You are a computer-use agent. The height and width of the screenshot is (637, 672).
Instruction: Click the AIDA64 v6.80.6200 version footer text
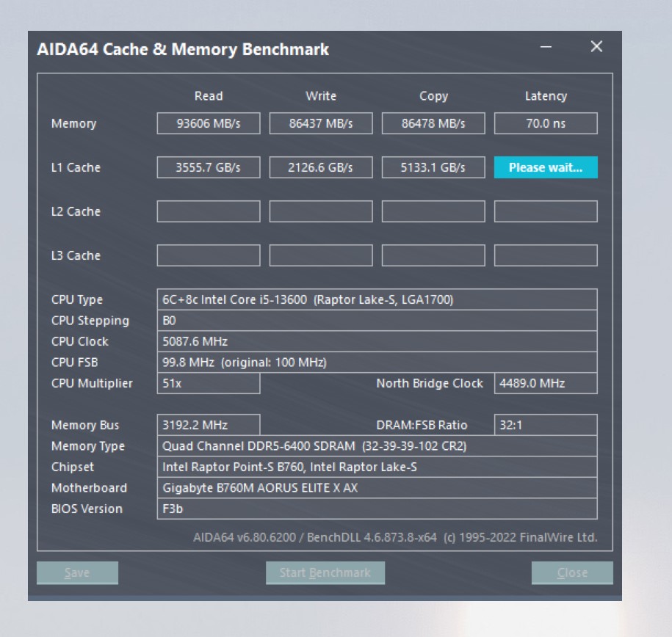coord(394,537)
